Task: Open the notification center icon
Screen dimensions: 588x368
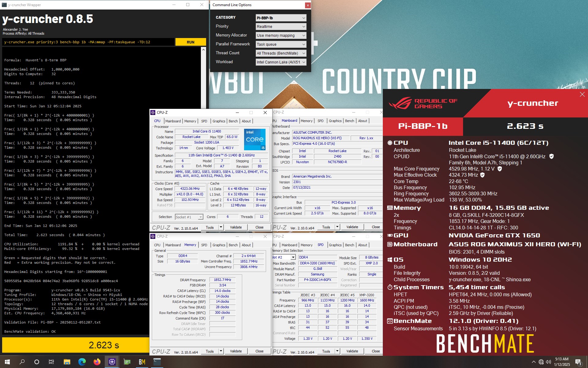Action: pos(579,362)
